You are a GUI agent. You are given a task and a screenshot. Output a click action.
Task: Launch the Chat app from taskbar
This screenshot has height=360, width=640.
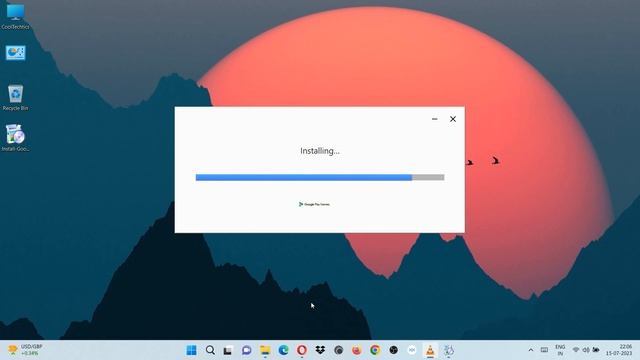click(246, 350)
